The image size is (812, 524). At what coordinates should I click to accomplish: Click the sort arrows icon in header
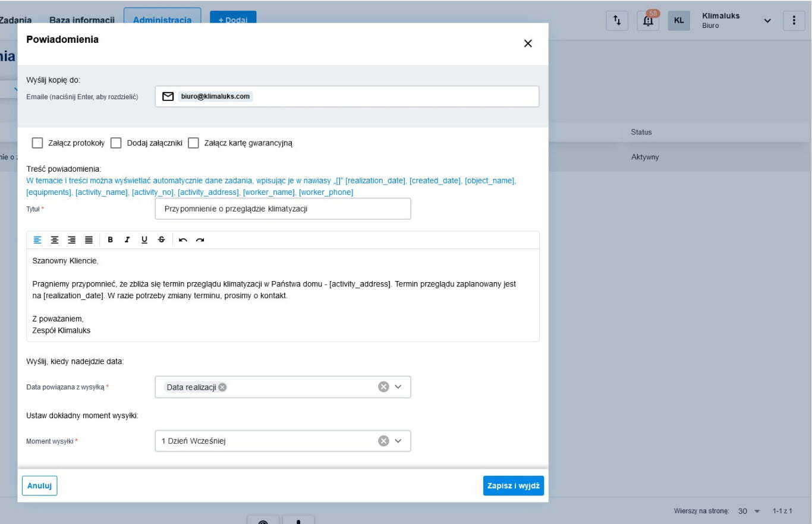pyautogui.click(x=617, y=21)
